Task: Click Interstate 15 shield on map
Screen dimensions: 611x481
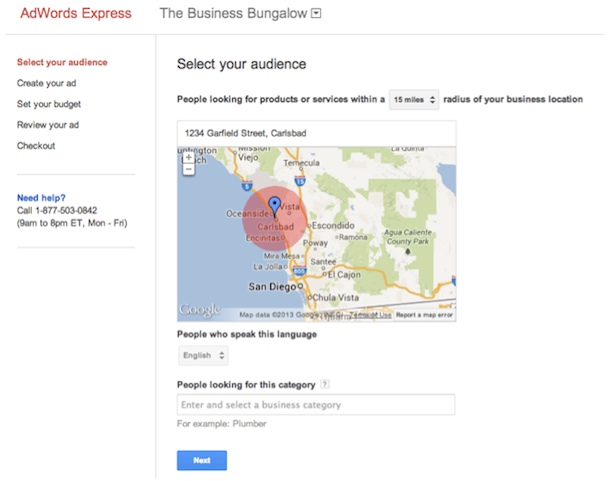Action: 300,181
